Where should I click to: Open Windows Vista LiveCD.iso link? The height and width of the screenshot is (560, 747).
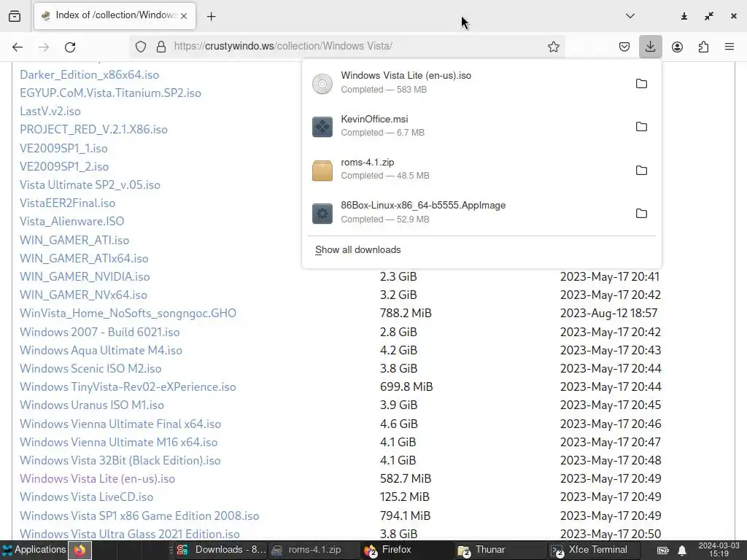coord(86,497)
